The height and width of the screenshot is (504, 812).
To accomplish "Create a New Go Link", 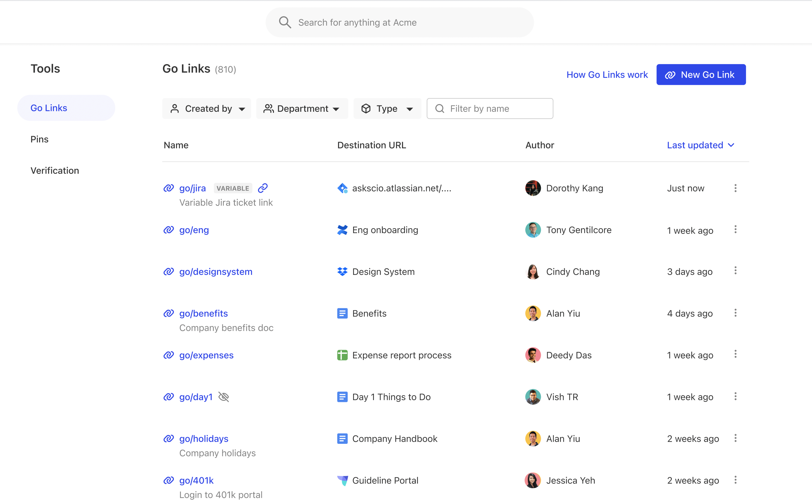I will click(x=701, y=74).
